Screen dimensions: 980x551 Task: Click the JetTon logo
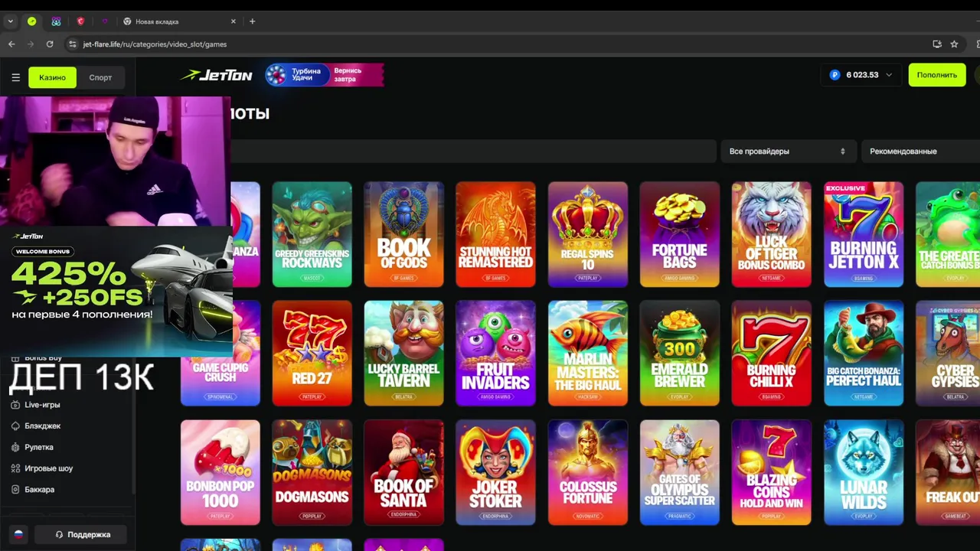point(216,75)
